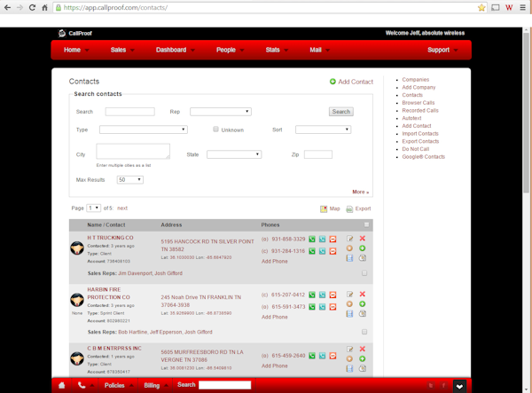This screenshot has height=393, width=532.
Task: Delete H T TRUCKING CO with red X
Action: [x=363, y=239]
